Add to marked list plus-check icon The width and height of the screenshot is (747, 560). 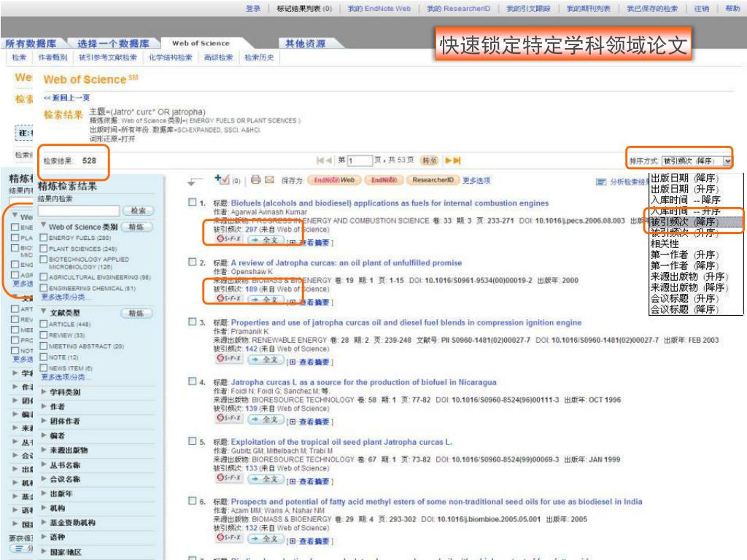[222, 179]
